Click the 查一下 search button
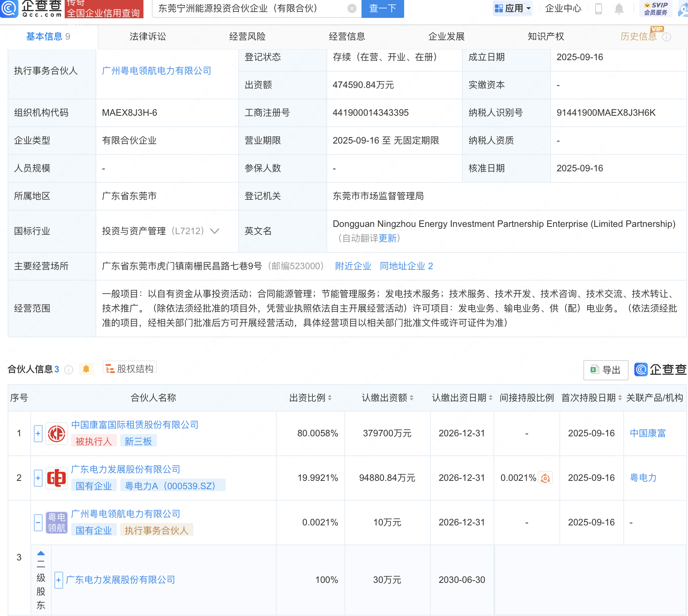The width and height of the screenshot is (688, 616). [382, 8]
